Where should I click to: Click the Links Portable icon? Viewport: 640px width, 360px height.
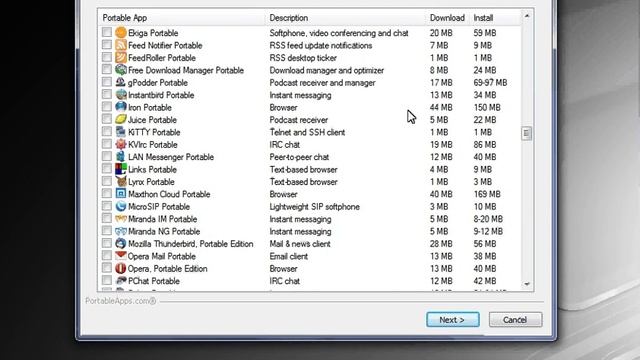[x=121, y=169]
